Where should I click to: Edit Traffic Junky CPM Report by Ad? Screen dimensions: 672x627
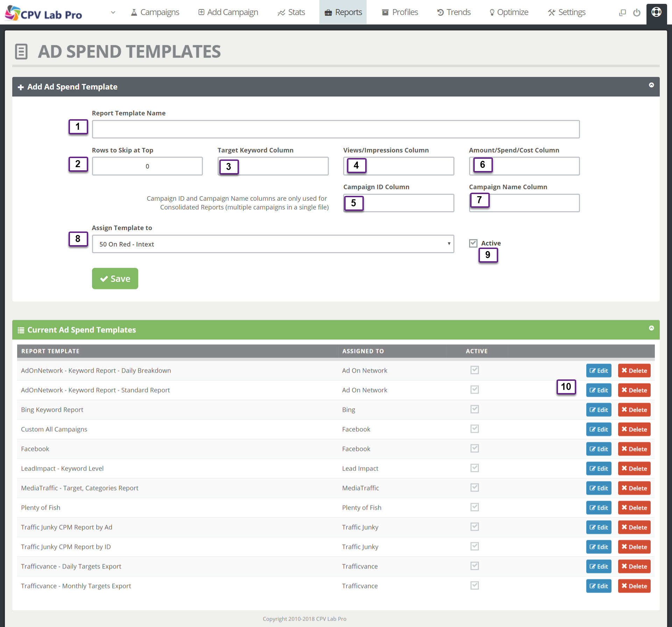tap(599, 527)
